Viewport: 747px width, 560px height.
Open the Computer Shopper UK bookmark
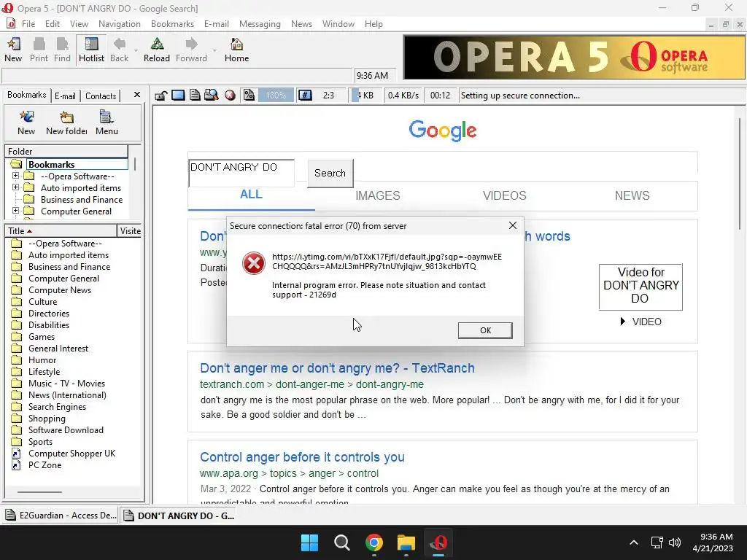click(x=72, y=454)
